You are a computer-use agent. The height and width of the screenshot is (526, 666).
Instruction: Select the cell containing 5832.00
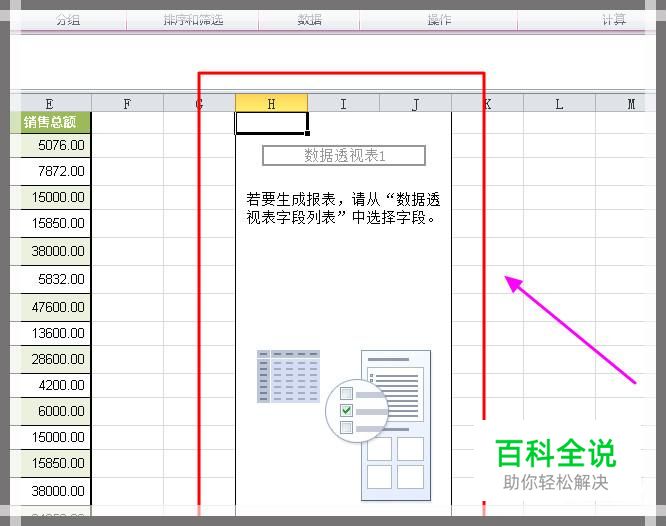pos(50,279)
